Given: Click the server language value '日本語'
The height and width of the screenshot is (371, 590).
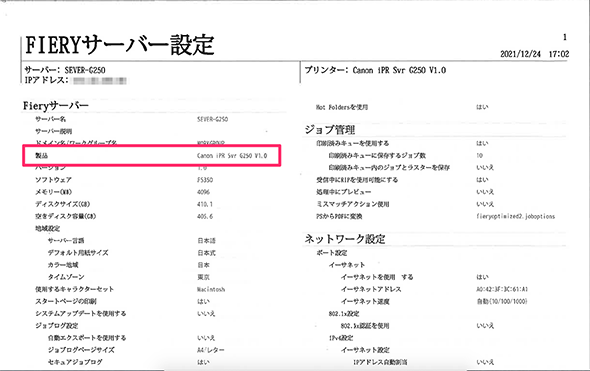Looking at the screenshot, I should coord(207,240).
